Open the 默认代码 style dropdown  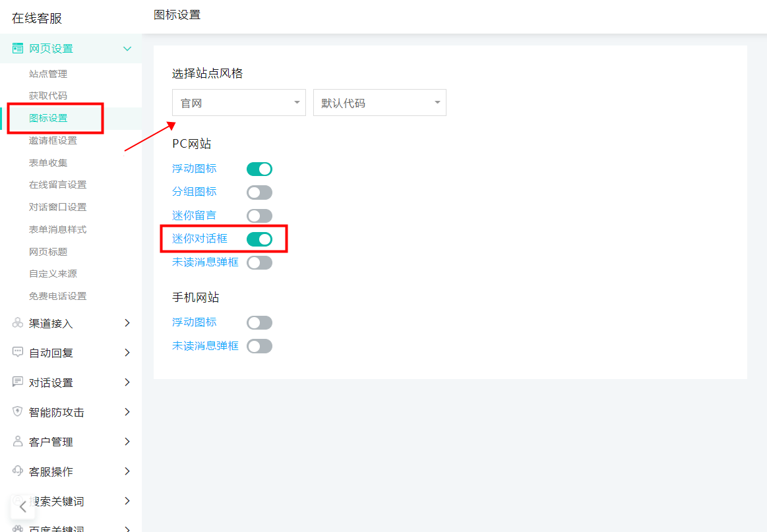coord(379,103)
